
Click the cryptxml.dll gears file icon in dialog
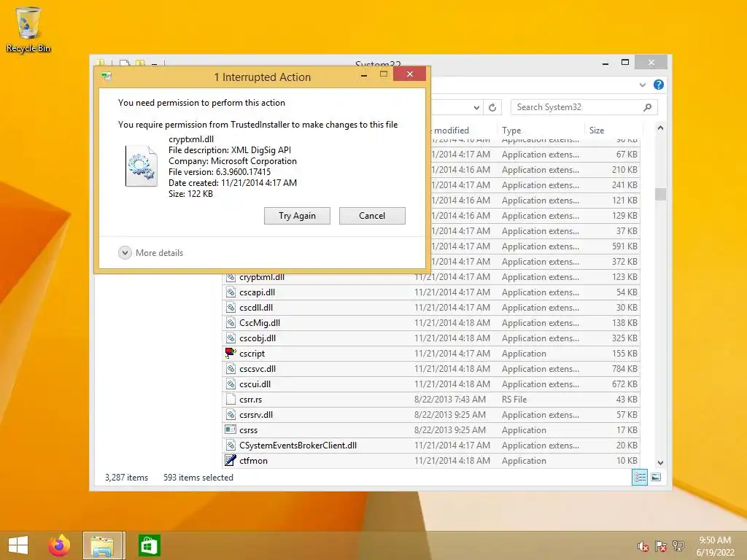141,166
